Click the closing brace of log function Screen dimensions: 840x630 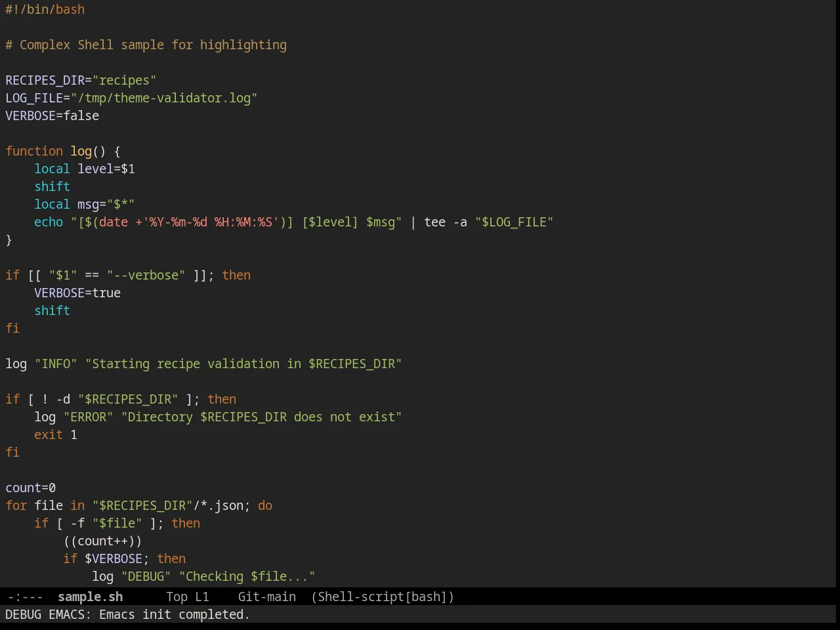tap(9, 240)
